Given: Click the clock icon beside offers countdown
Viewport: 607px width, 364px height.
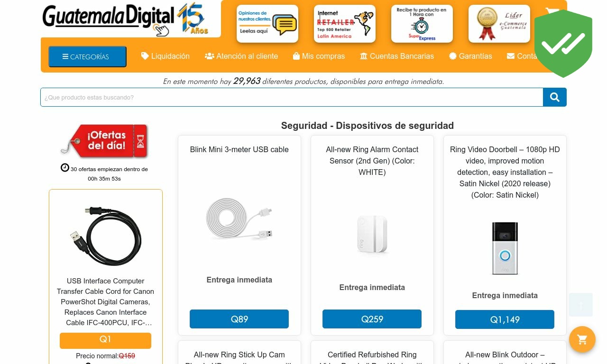Looking at the screenshot, I should (65, 168).
